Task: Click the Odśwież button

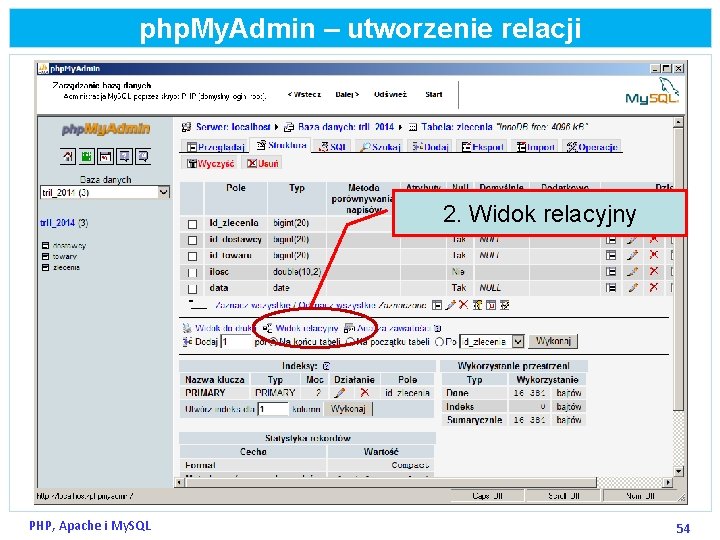Action: [390, 95]
